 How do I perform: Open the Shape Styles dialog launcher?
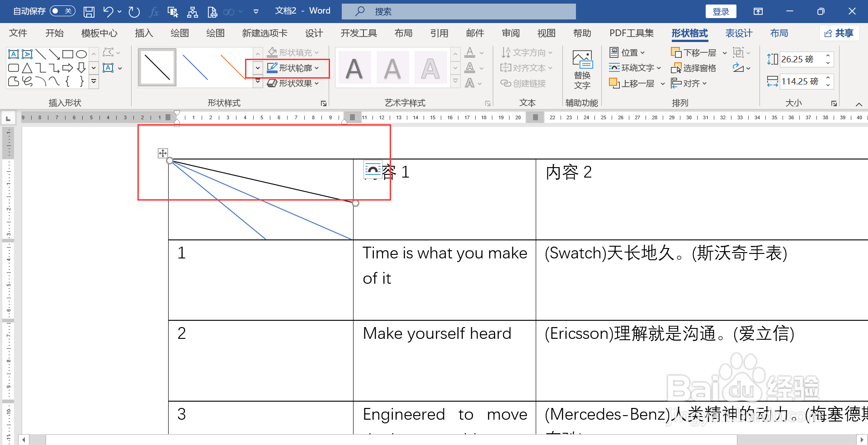324,103
